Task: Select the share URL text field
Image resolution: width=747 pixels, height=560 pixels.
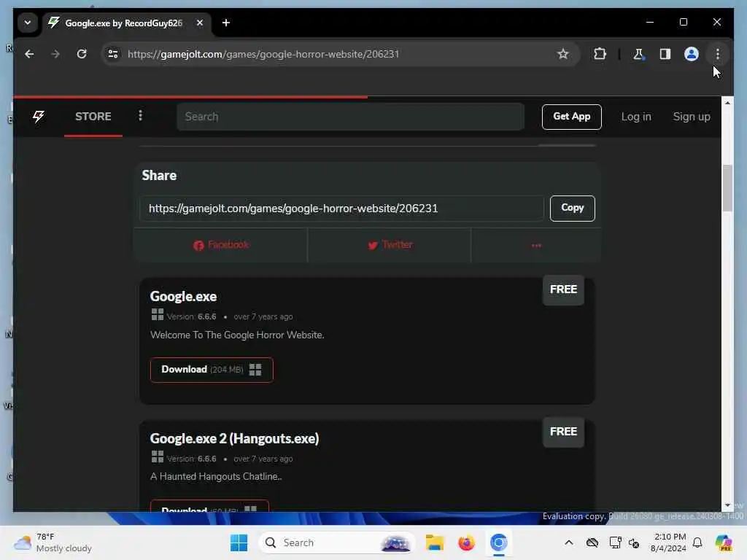Action: [341, 209]
